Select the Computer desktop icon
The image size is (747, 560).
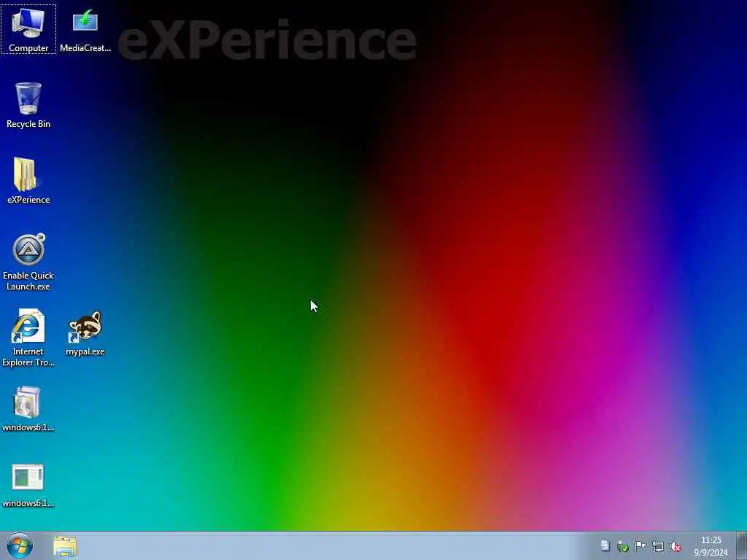[28, 29]
